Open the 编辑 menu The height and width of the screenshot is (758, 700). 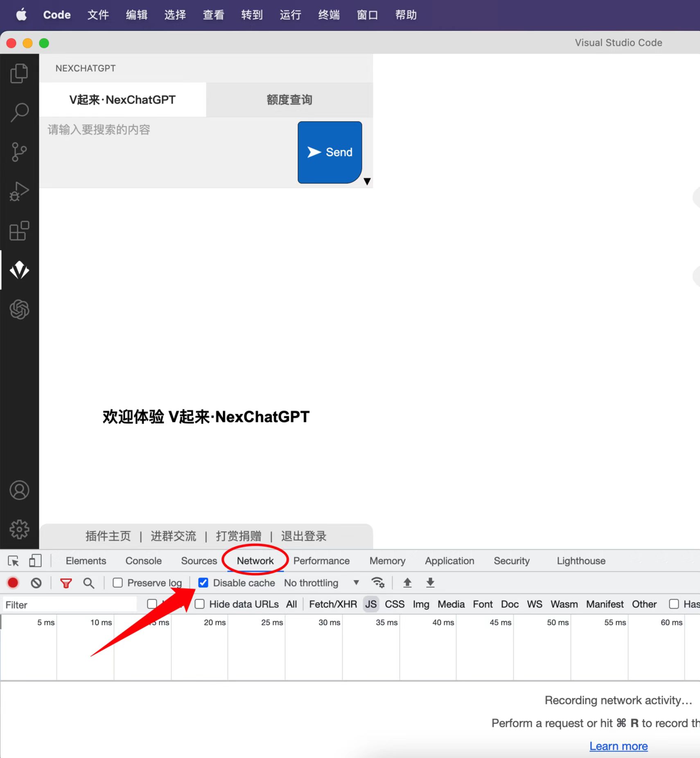click(x=136, y=15)
